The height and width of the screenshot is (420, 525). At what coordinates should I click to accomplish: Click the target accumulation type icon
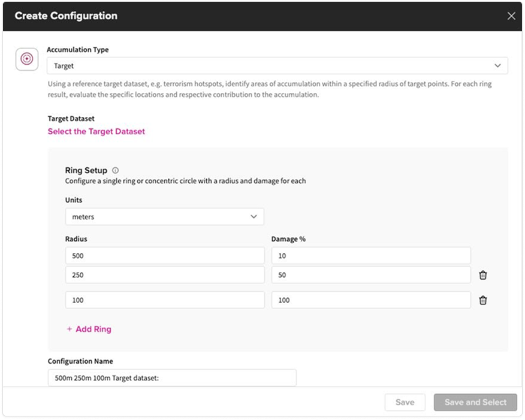pyautogui.click(x=26, y=59)
